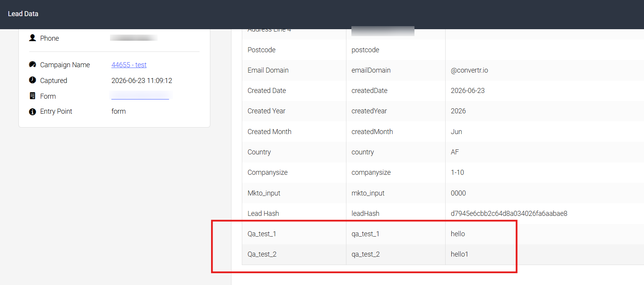Select the lead hash value d7945e6cbb2c64d8a034026fa6aabae8
Image resolution: width=644 pixels, height=285 pixels.
click(x=509, y=214)
